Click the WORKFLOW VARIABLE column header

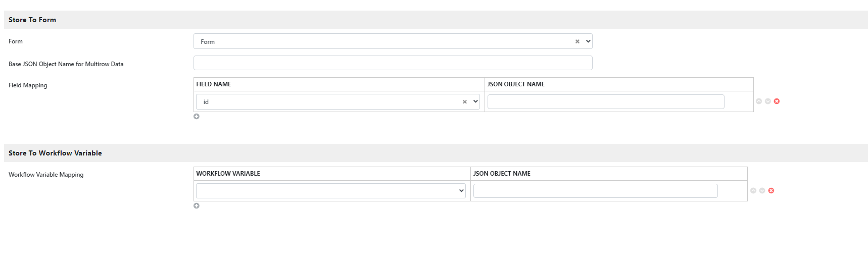228,174
